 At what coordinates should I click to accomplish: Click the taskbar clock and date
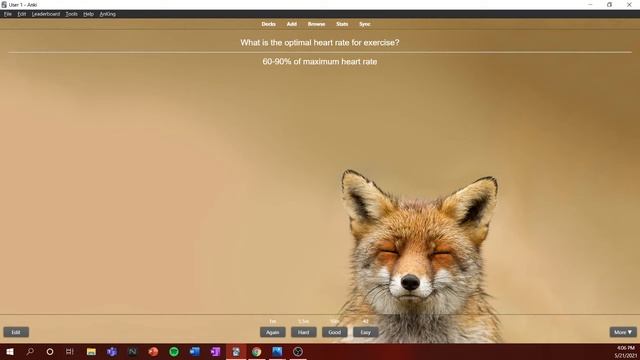pyautogui.click(x=626, y=352)
